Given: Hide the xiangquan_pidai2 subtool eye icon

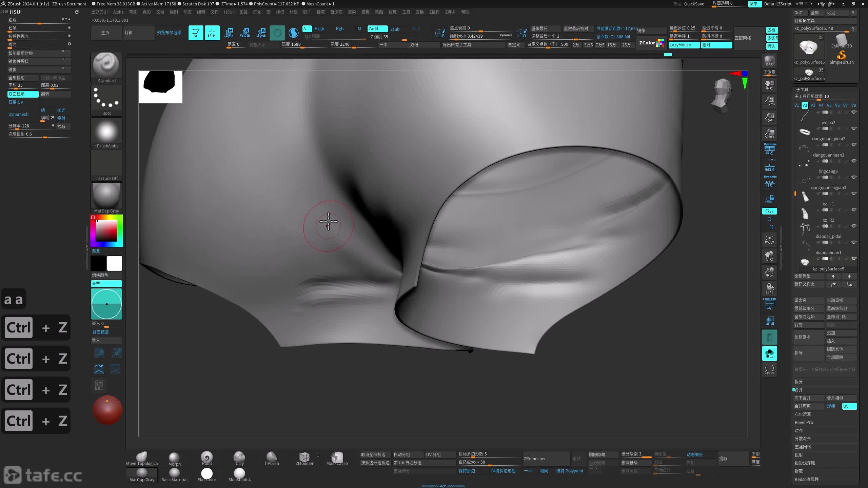Looking at the screenshot, I should pos(854,128).
